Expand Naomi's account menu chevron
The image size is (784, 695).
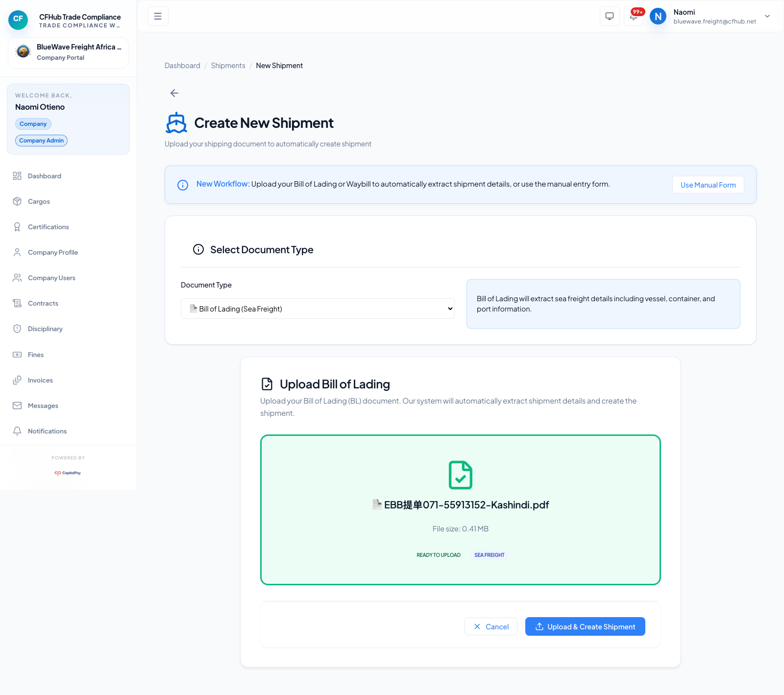[767, 16]
